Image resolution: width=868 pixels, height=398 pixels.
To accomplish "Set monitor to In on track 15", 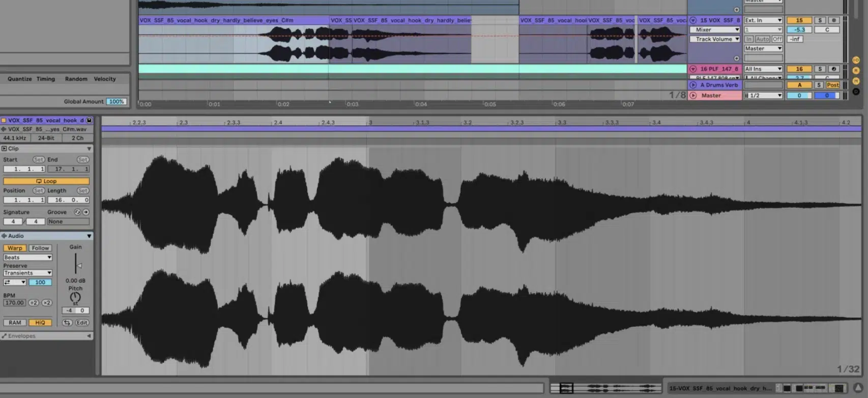I will tap(749, 39).
